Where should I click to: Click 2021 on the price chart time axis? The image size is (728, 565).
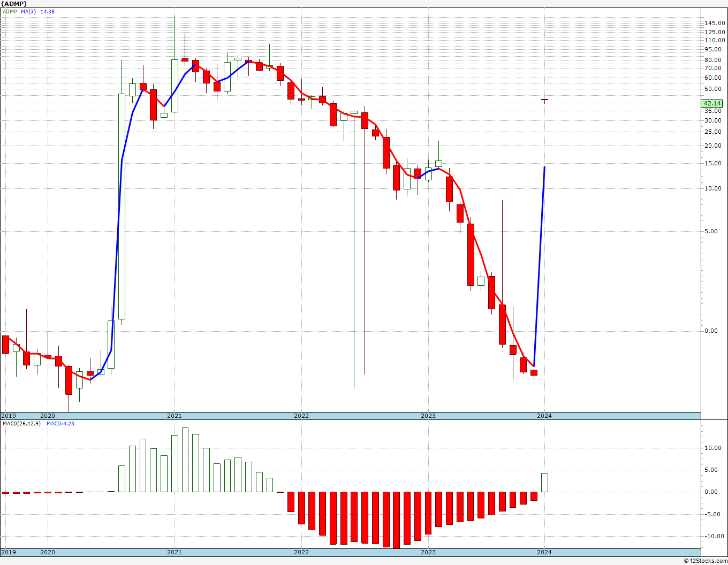coord(175,416)
